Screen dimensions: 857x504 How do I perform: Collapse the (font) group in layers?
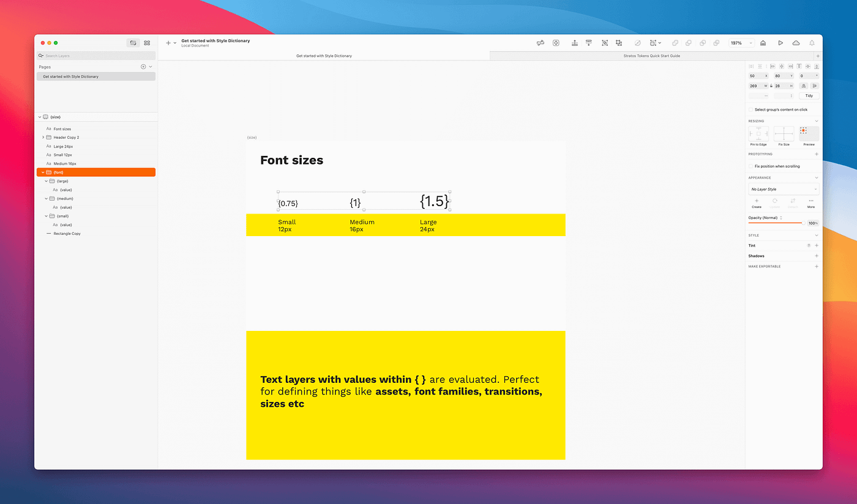pyautogui.click(x=42, y=172)
